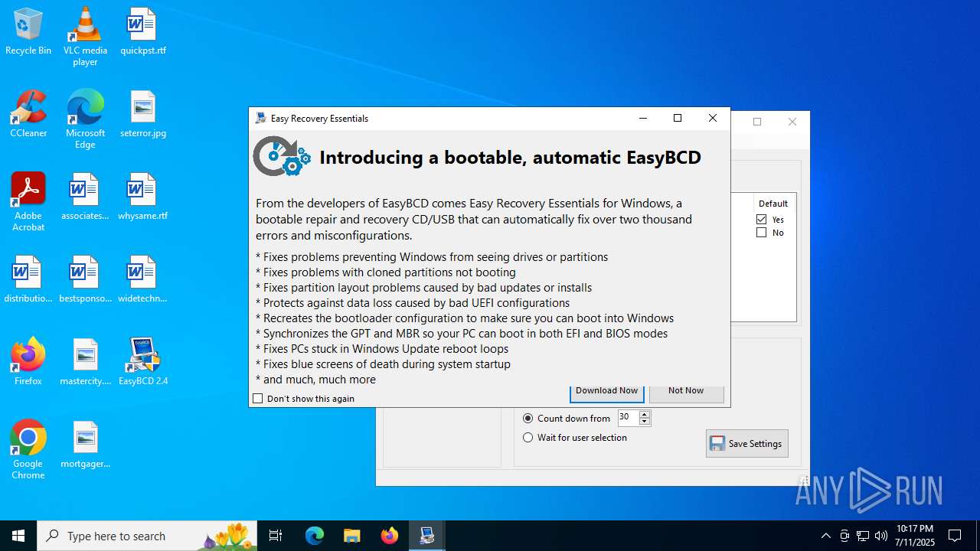Select the mortgager... image file icon
The image size is (980, 551).
[x=85, y=445]
